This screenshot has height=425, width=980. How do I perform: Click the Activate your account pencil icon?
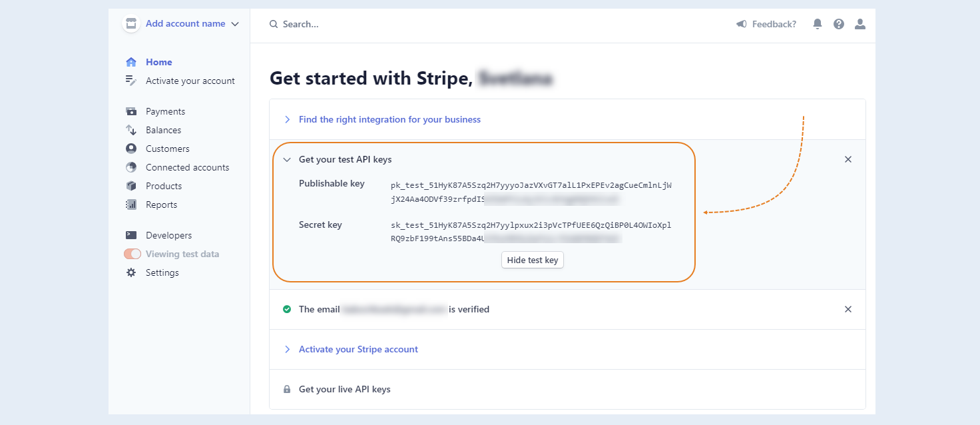pos(131,81)
